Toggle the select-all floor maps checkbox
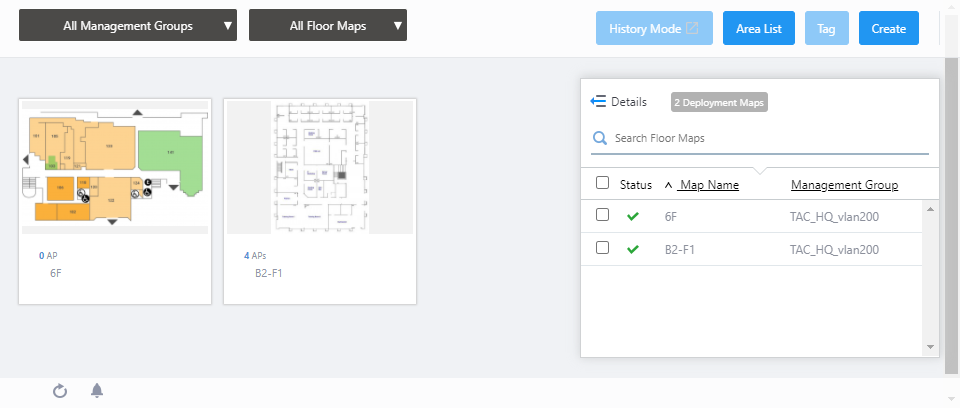 click(602, 183)
